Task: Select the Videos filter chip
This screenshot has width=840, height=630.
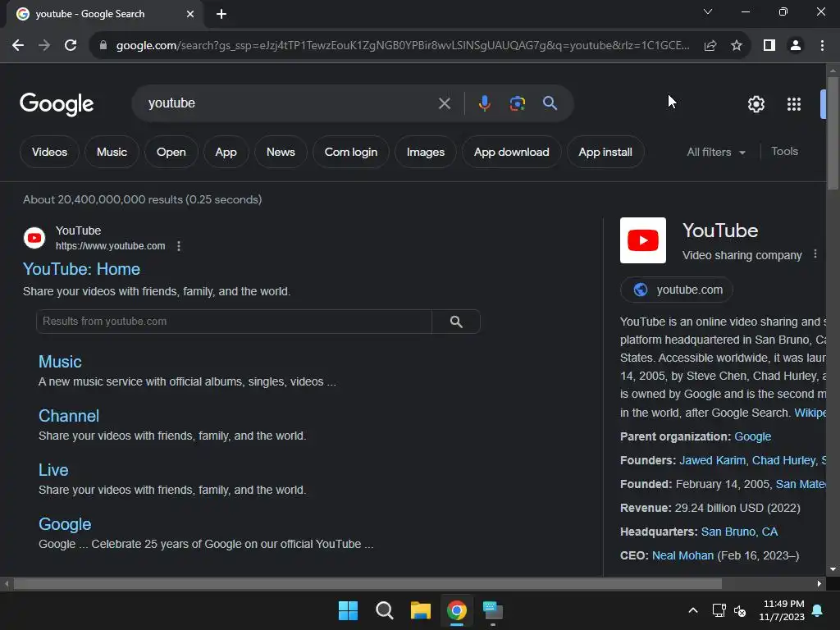Action: pos(49,152)
